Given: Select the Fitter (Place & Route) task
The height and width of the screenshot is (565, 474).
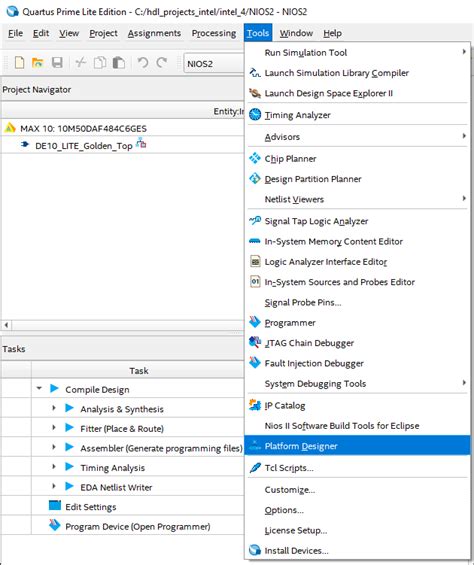Looking at the screenshot, I should tap(122, 428).
